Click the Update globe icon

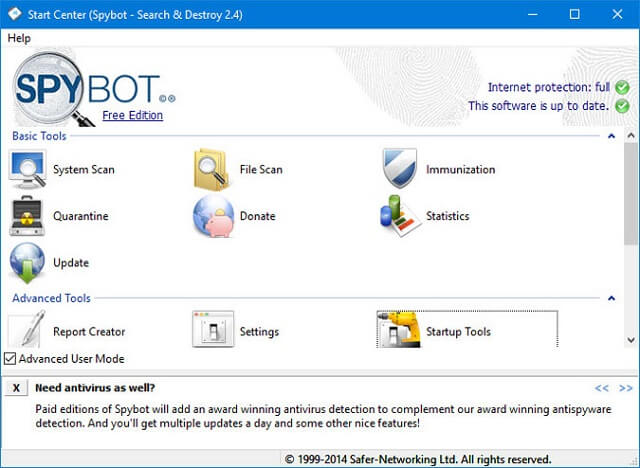[x=27, y=263]
